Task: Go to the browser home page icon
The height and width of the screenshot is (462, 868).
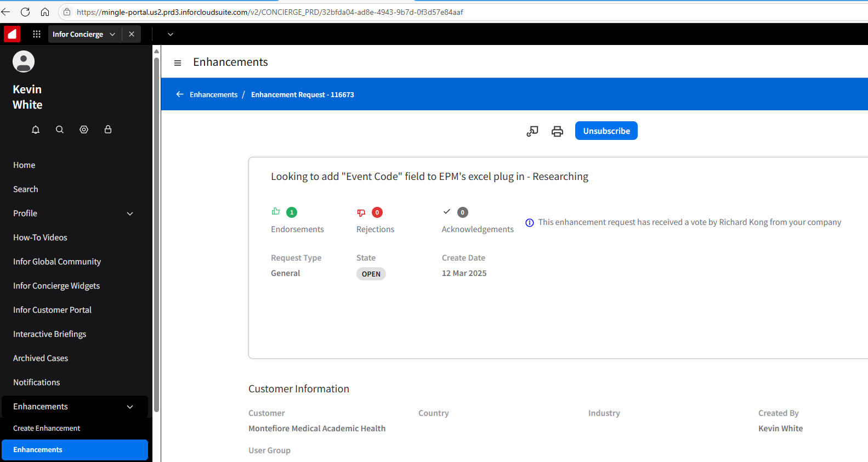Action: point(45,12)
